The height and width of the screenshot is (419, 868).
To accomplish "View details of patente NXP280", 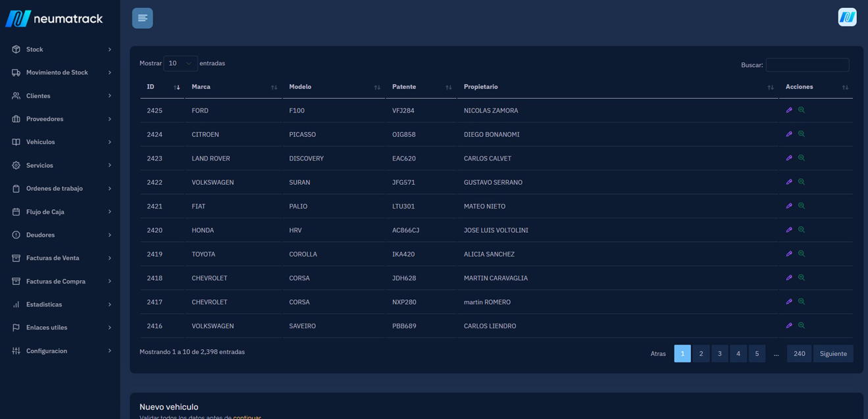I will (802, 301).
